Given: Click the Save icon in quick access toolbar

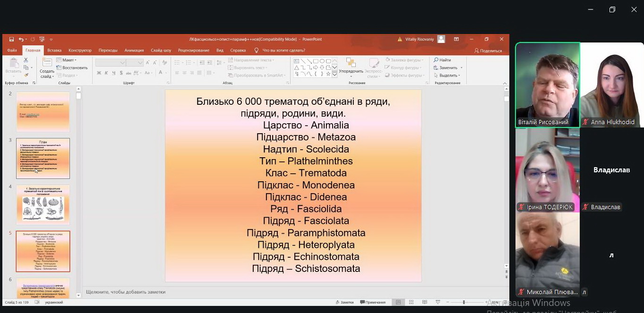Looking at the screenshot, I should [x=11, y=39].
